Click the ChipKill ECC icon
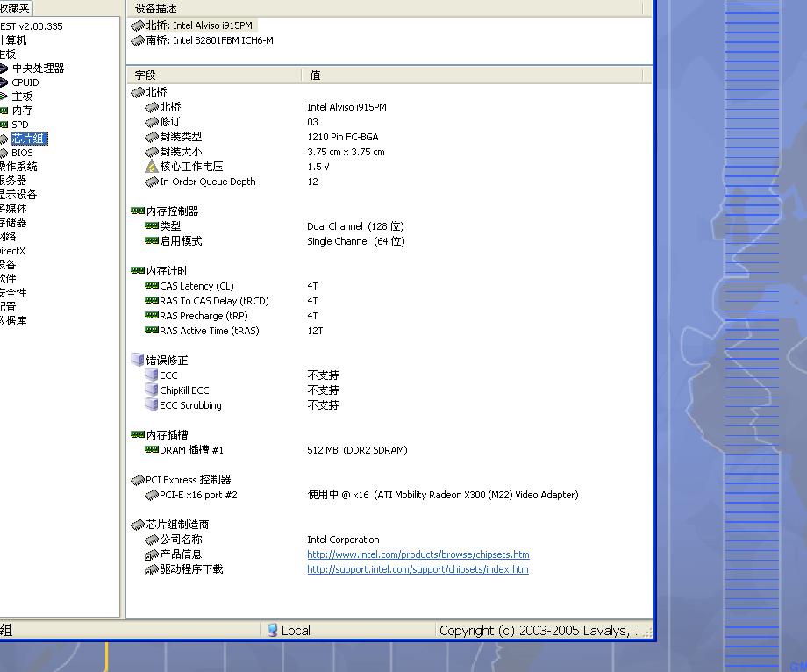Viewport: 807px width, 672px height. (x=152, y=390)
